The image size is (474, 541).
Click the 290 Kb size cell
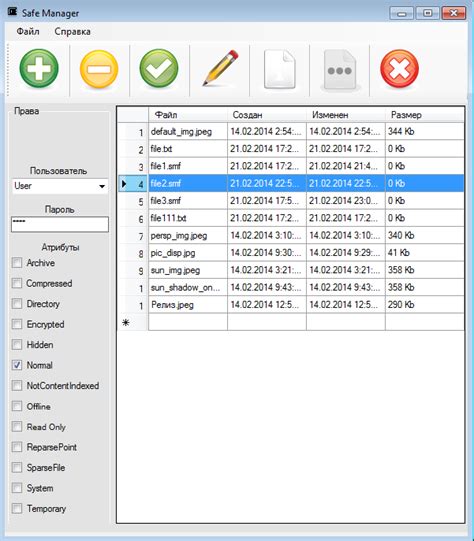coord(425,305)
